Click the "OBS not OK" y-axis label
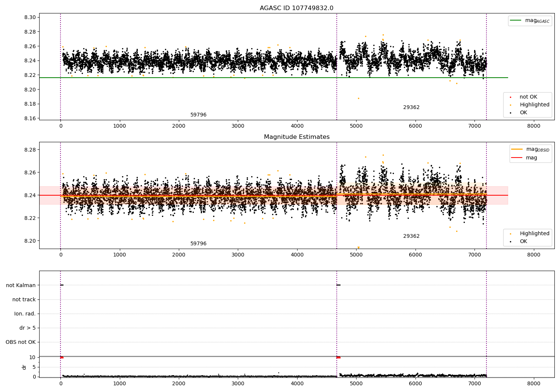Screen dimensions: 560x392 [x=21, y=342]
